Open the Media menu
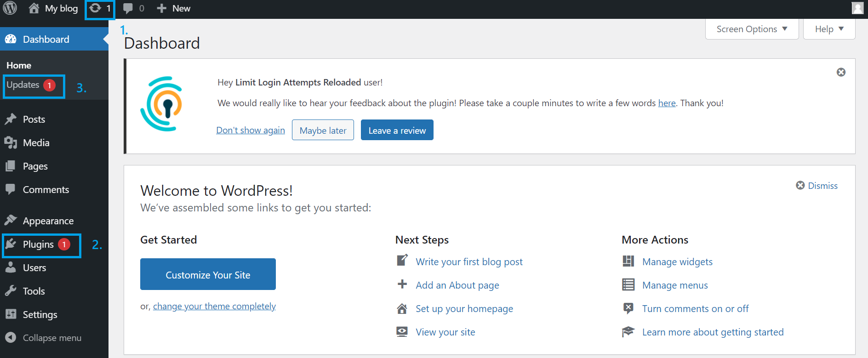This screenshot has height=358, width=868. point(36,143)
